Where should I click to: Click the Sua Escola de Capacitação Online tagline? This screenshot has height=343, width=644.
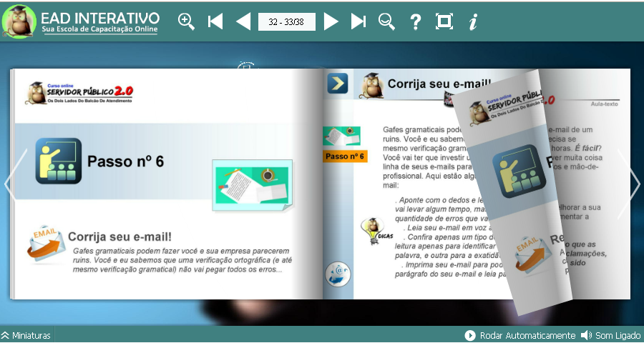coord(99,29)
